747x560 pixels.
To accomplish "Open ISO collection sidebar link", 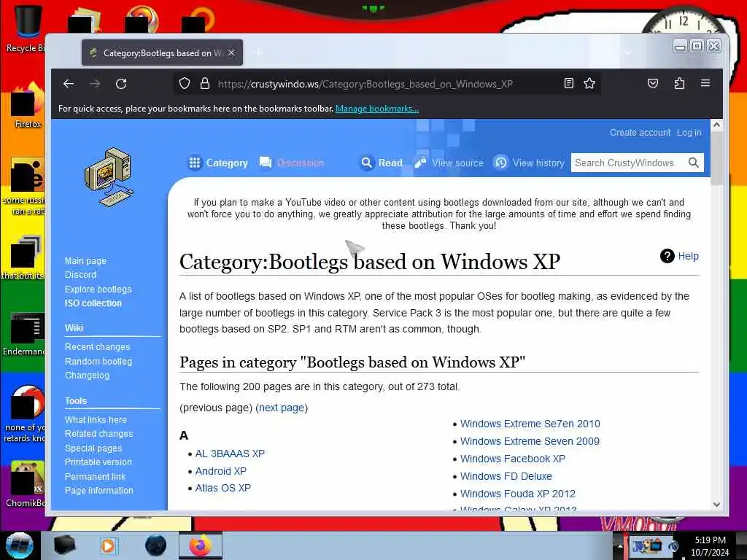I will tap(93, 303).
